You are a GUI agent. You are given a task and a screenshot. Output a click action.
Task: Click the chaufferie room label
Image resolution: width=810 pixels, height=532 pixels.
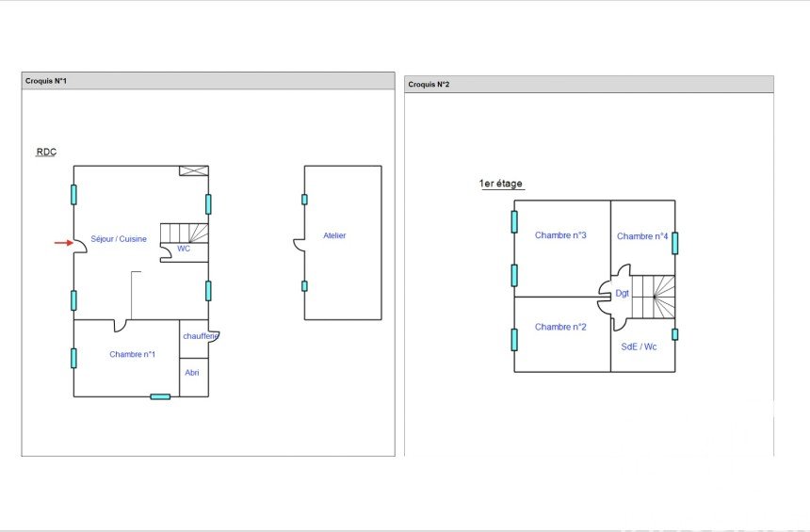coord(201,336)
